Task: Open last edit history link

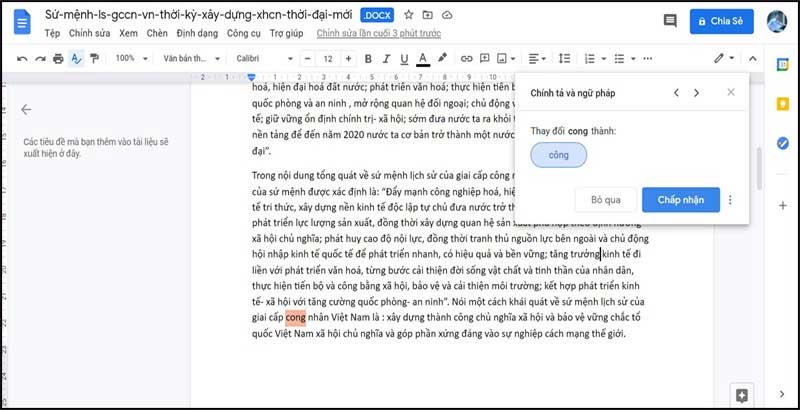Action: point(379,34)
